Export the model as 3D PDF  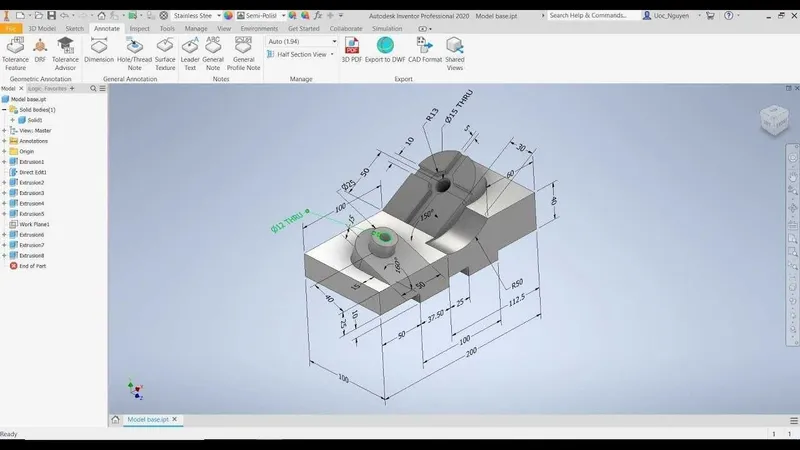tap(352, 50)
